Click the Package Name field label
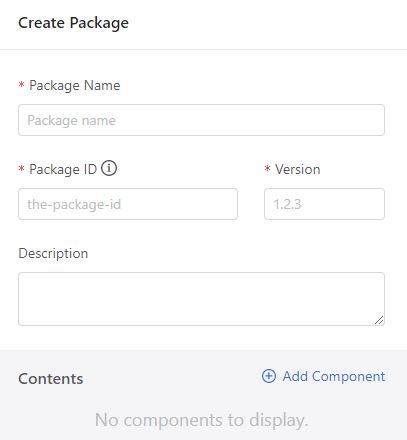Image resolution: width=407 pixels, height=440 pixels. pos(75,85)
